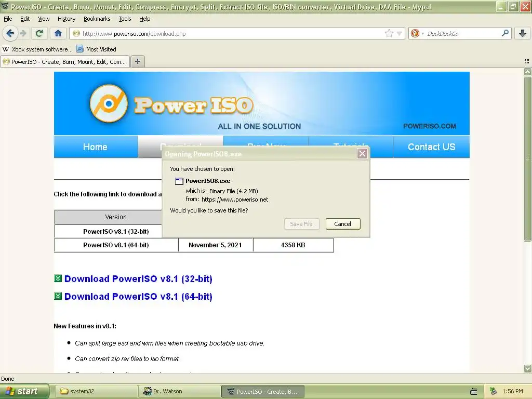Open a new tab with plus button
This screenshot has width=532, height=399.
click(x=137, y=61)
